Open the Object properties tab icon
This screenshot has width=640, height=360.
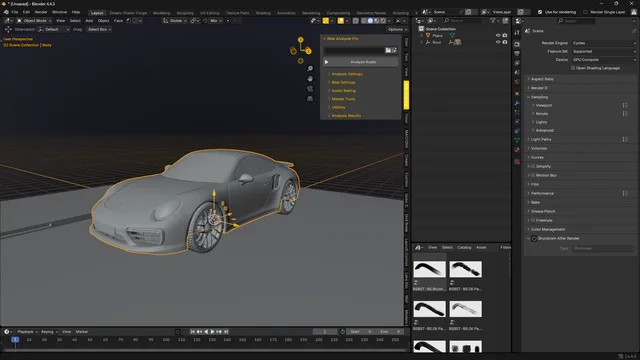click(517, 94)
